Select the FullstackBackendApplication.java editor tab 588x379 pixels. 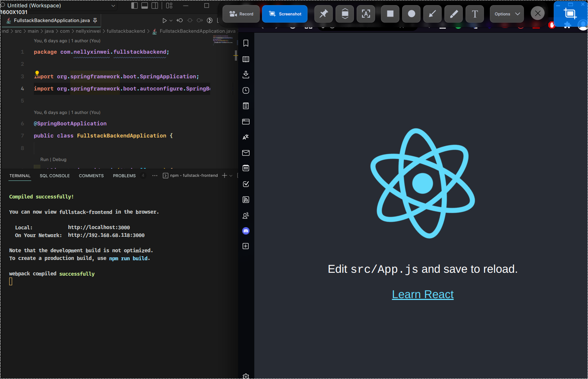52,21
